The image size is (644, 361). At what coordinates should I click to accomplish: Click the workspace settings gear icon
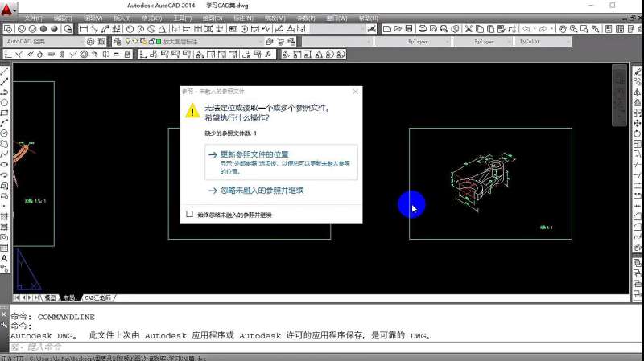90,42
